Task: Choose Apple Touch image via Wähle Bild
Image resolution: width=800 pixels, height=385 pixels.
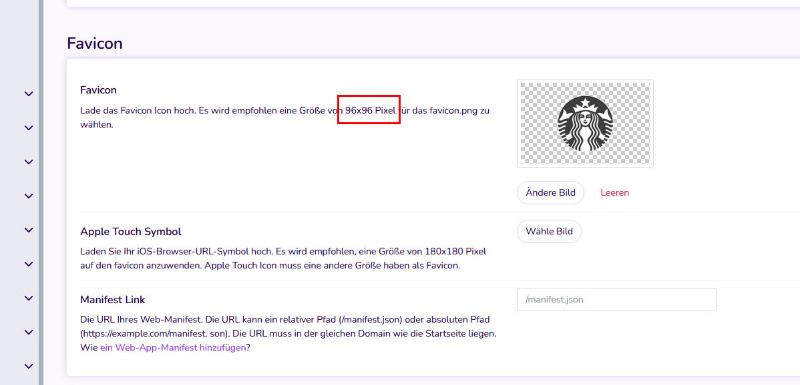Action: tap(549, 232)
